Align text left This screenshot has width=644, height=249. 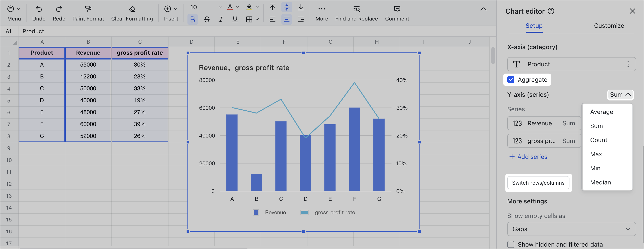click(x=273, y=19)
